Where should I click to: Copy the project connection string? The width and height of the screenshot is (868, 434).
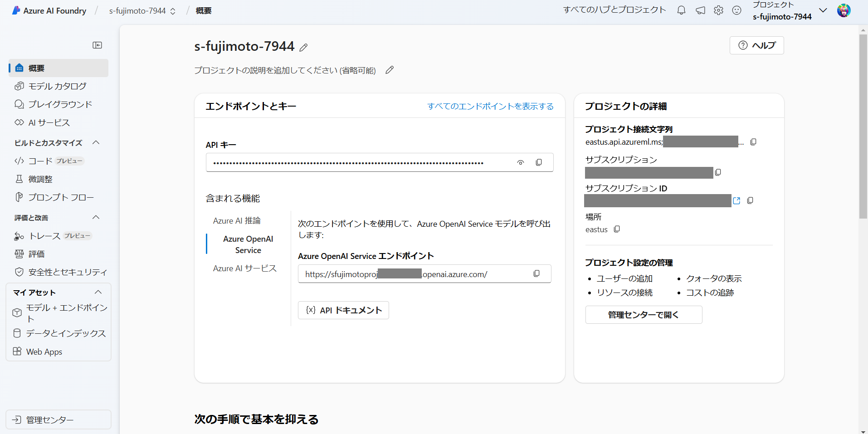click(x=753, y=142)
